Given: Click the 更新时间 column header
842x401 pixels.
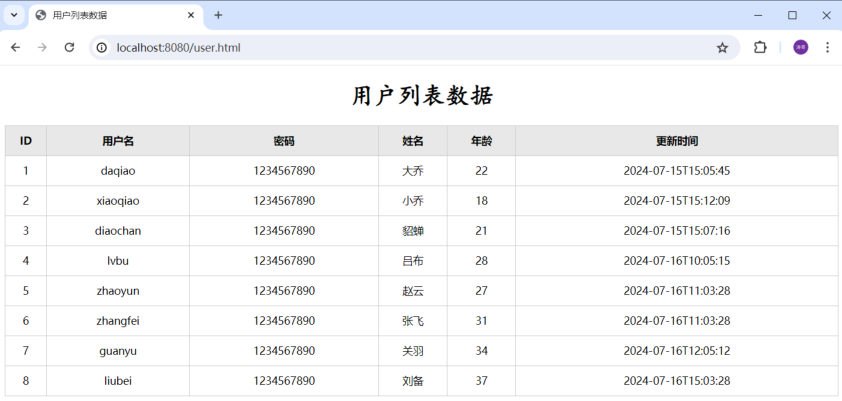Looking at the screenshot, I should click(x=677, y=141).
